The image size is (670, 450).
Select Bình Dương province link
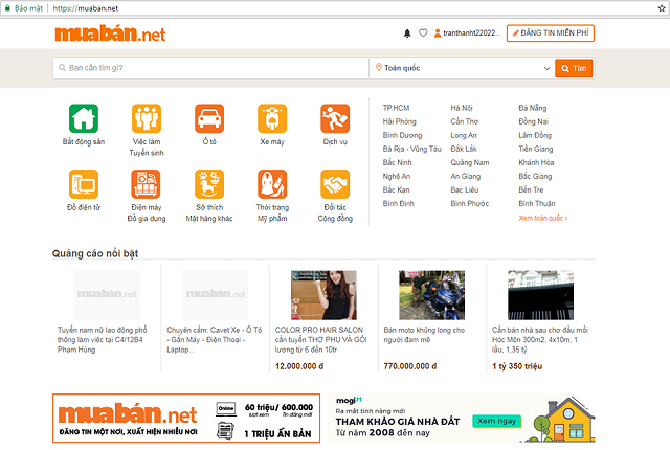(x=402, y=135)
